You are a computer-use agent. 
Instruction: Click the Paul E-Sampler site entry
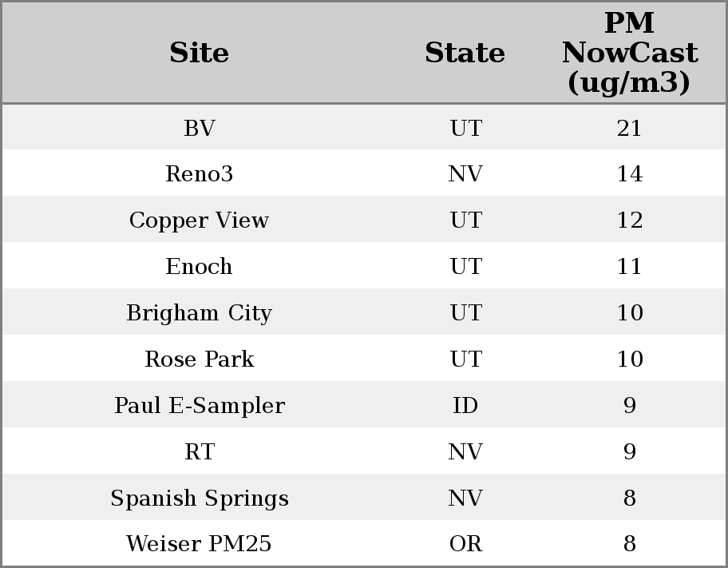point(200,406)
